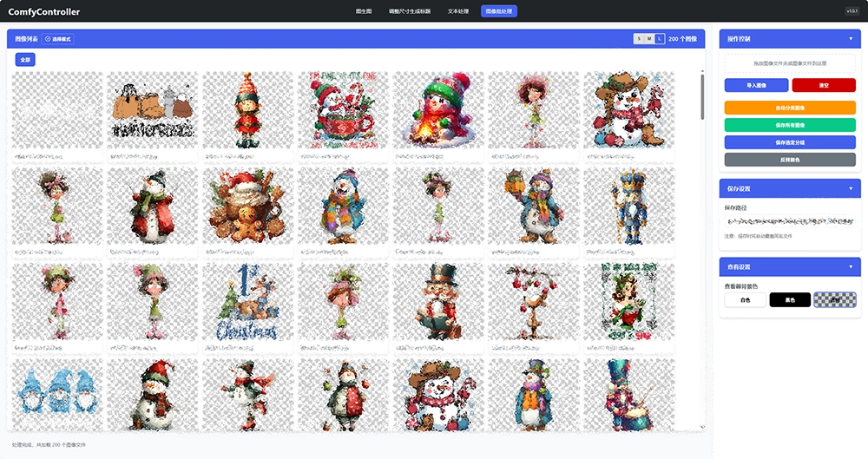Viewport: 868px width, 459px height.
Task: Open the three blue gnomes thumbnail
Action: pyautogui.click(x=56, y=395)
